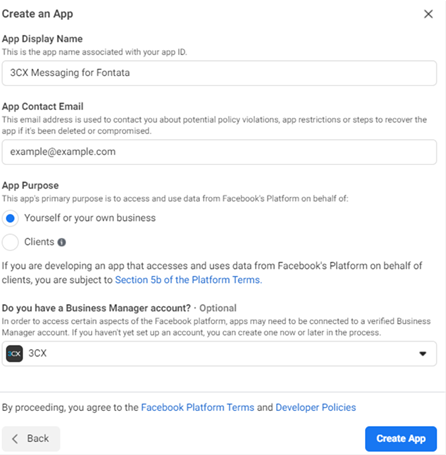
Task: Click the App Purpose heading
Action: point(30,185)
